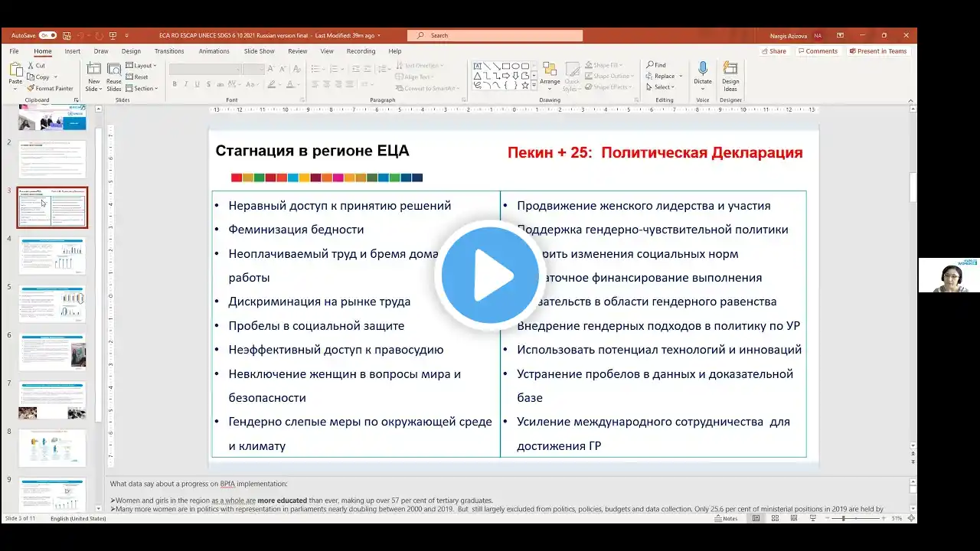Select slide 4 thumbnail in the slide panel

(x=53, y=256)
